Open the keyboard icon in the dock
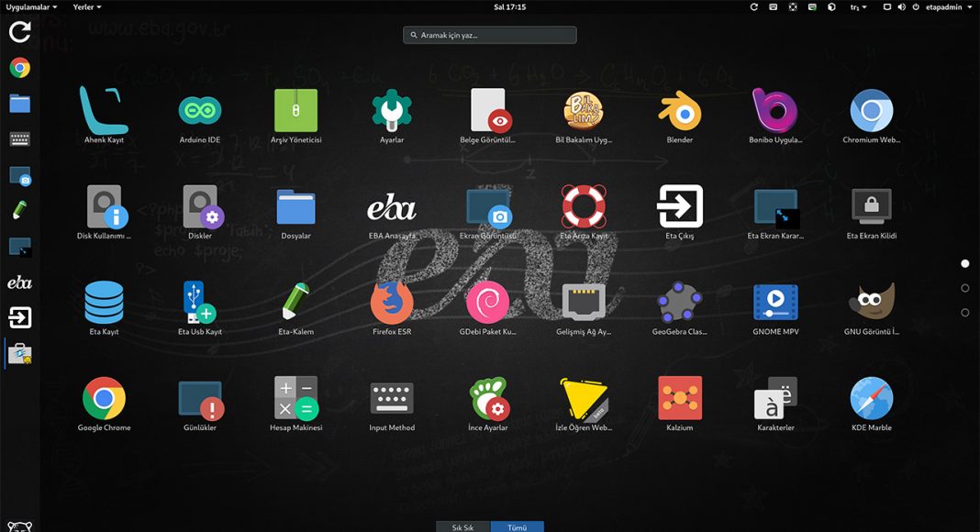The width and height of the screenshot is (980, 532). click(20, 139)
